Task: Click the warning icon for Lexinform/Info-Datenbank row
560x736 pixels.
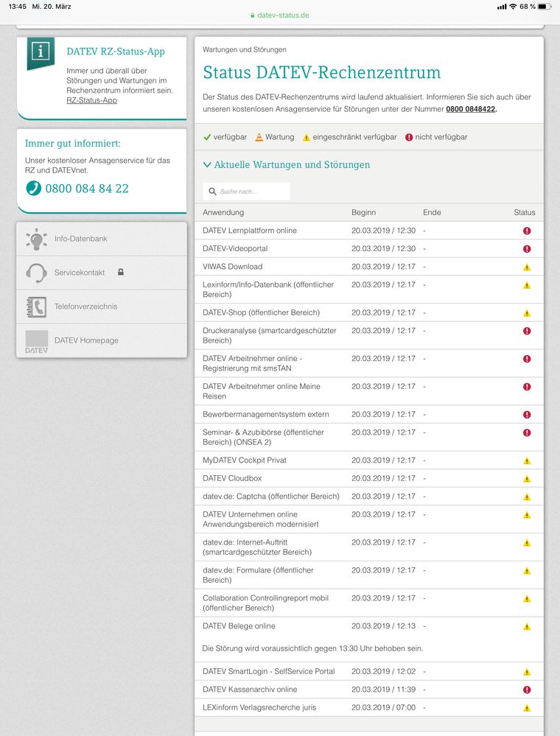Action: (527, 285)
